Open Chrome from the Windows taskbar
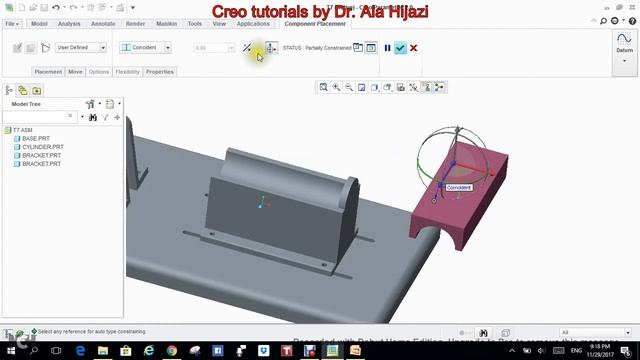The image size is (640, 360). [x=172, y=351]
